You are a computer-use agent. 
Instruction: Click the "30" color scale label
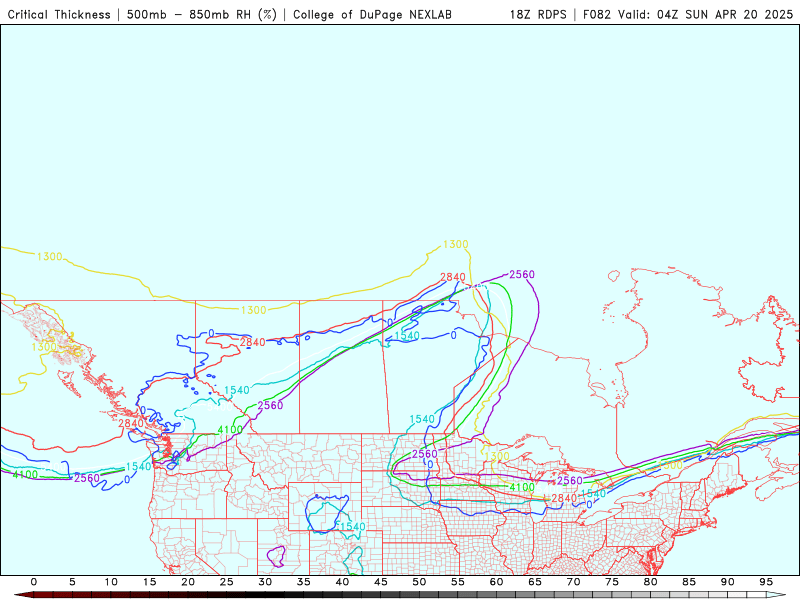point(265,582)
